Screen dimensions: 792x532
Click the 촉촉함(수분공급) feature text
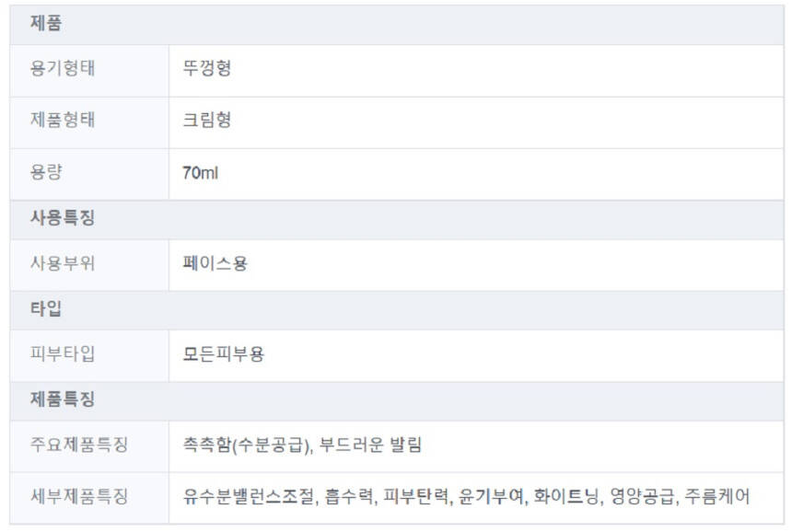(246, 445)
